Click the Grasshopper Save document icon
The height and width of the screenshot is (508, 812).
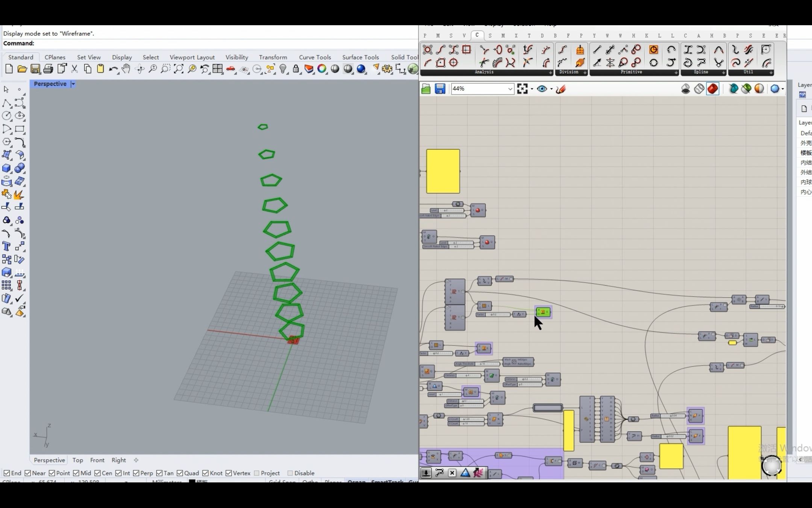[x=440, y=89]
